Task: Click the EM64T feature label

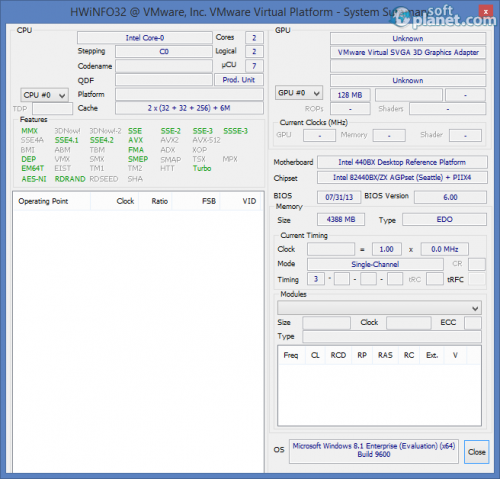Action: coord(33,168)
